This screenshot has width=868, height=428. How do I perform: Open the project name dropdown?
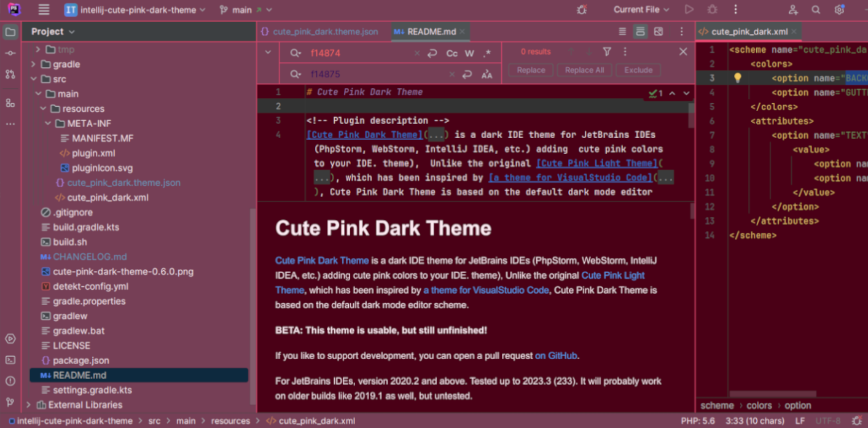click(134, 10)
